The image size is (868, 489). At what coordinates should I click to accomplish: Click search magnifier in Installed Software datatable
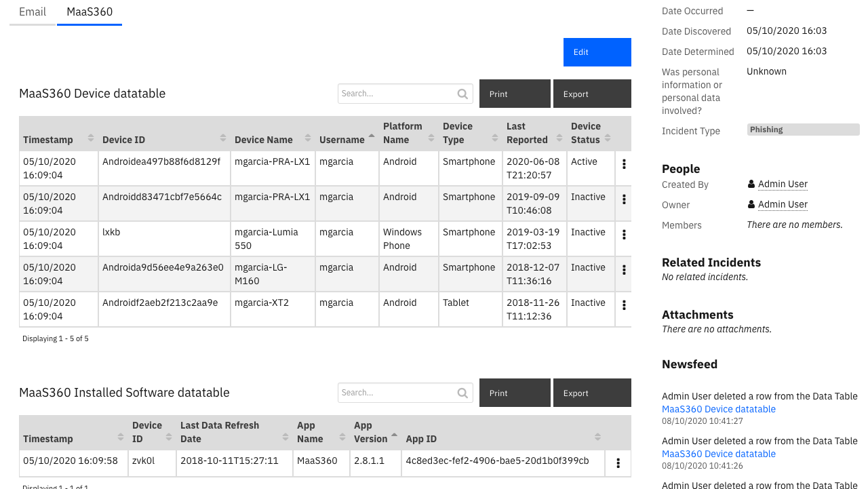coord(463,393)
